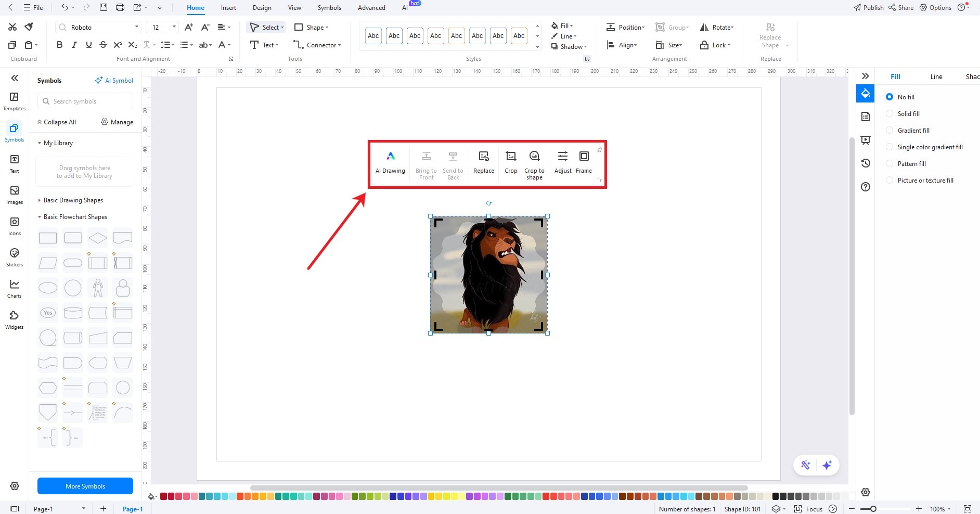Open the font size dropdown

(x=174, y=27)
